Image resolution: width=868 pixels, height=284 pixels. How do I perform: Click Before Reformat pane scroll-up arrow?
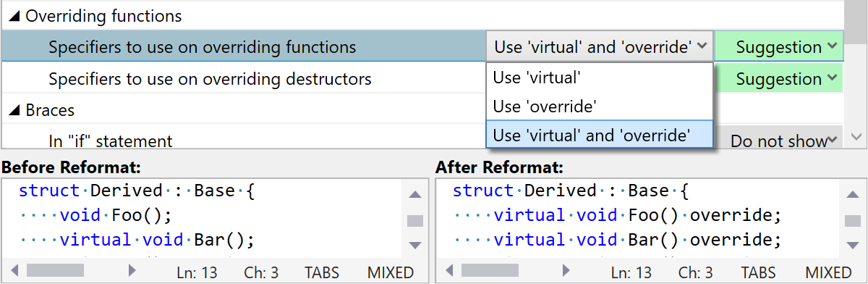tap(415, 195)
